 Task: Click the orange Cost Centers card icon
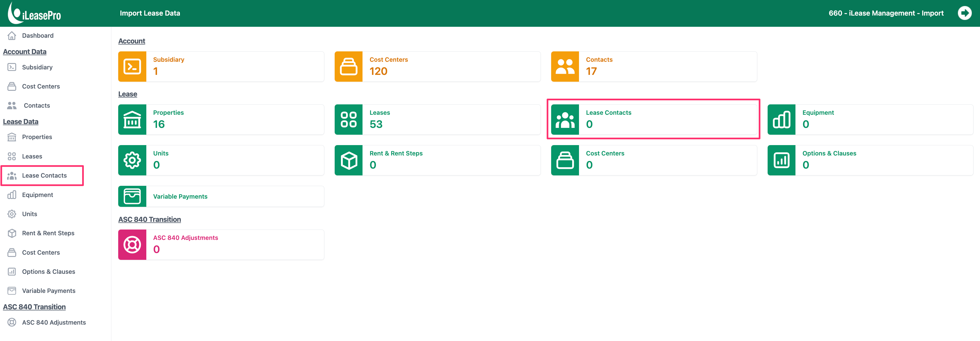tap(349, 67)
